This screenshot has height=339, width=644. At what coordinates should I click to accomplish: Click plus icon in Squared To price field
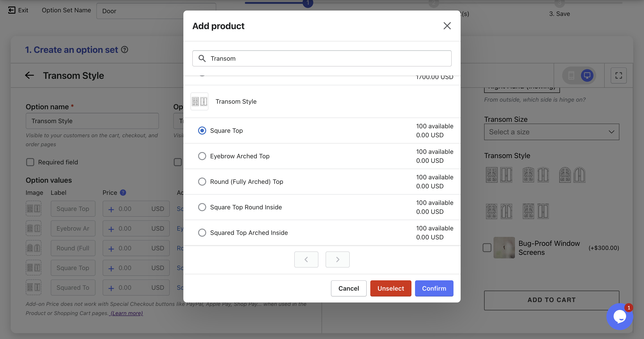[111, 288]
